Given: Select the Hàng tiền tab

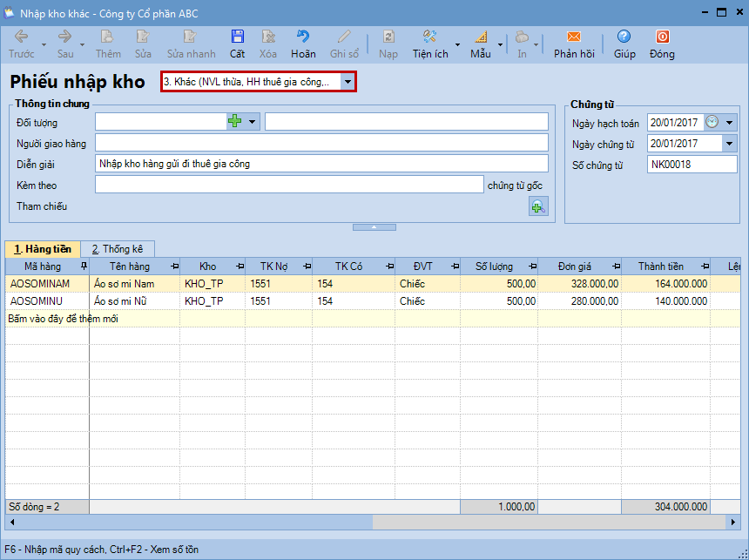Looking at the screenshot, I should (43, 249).
